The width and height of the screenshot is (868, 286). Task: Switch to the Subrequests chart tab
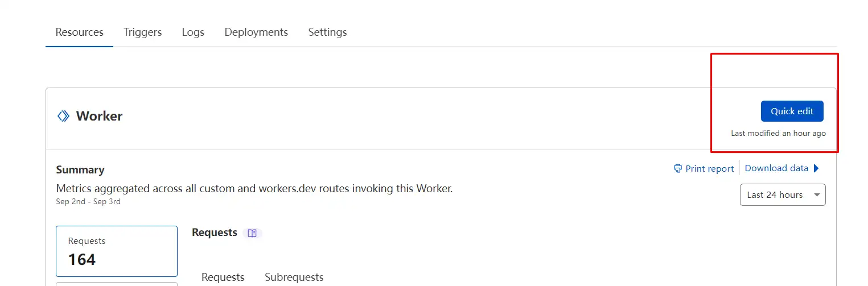(x=294, y=277)
